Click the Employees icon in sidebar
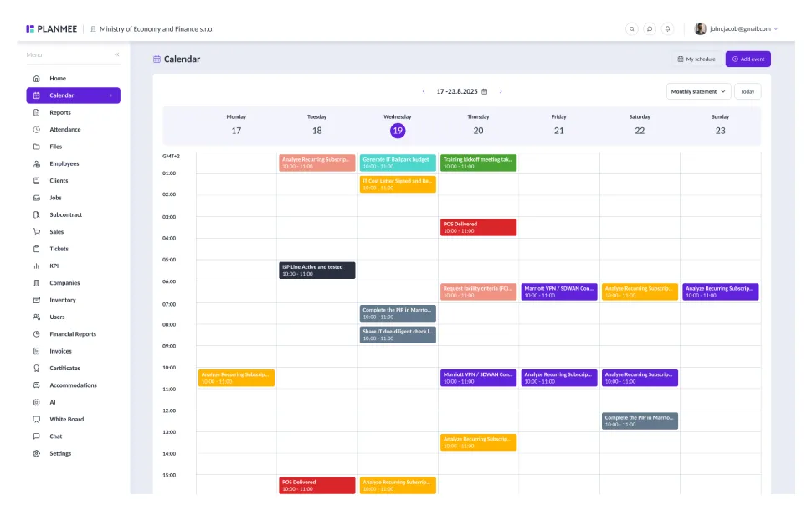The height and width of the screenshot is (511, 812). point(36,163)
